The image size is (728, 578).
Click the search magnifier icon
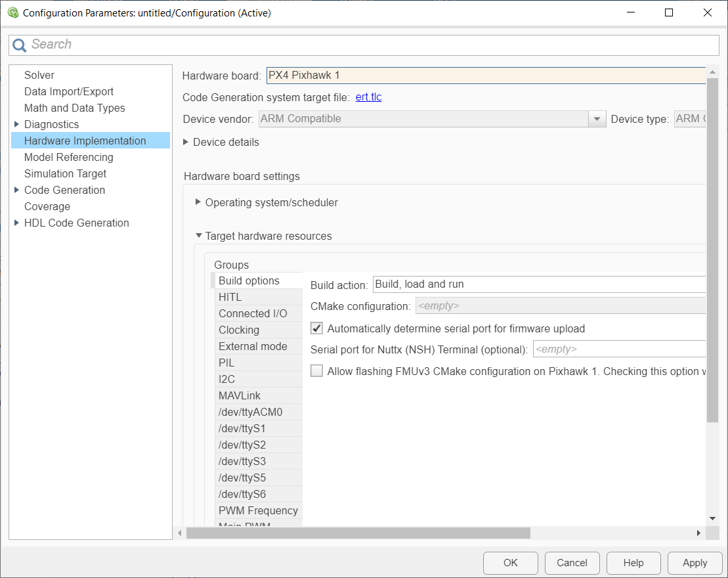click(x=19, y=45)
